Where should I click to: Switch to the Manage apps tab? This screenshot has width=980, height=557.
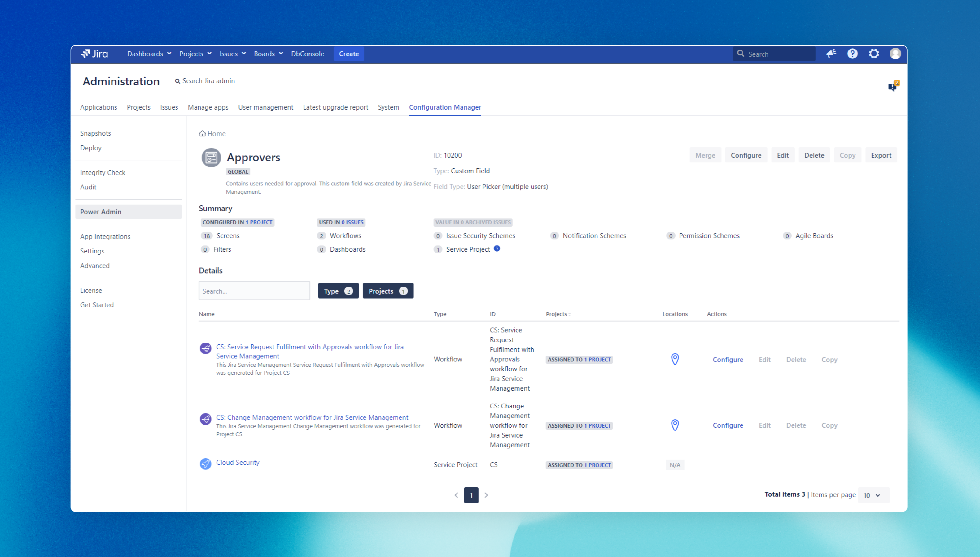coord(208,107)
